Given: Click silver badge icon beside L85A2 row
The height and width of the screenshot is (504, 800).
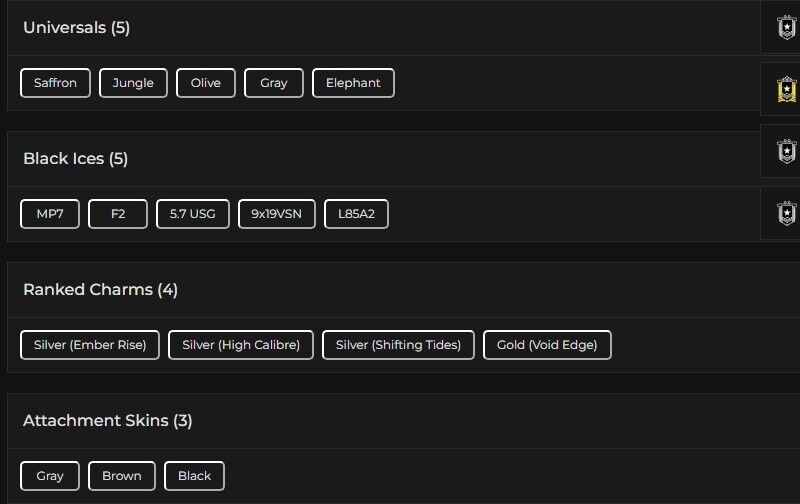Looking at the screenshot, I should click(x=787, y=213).
